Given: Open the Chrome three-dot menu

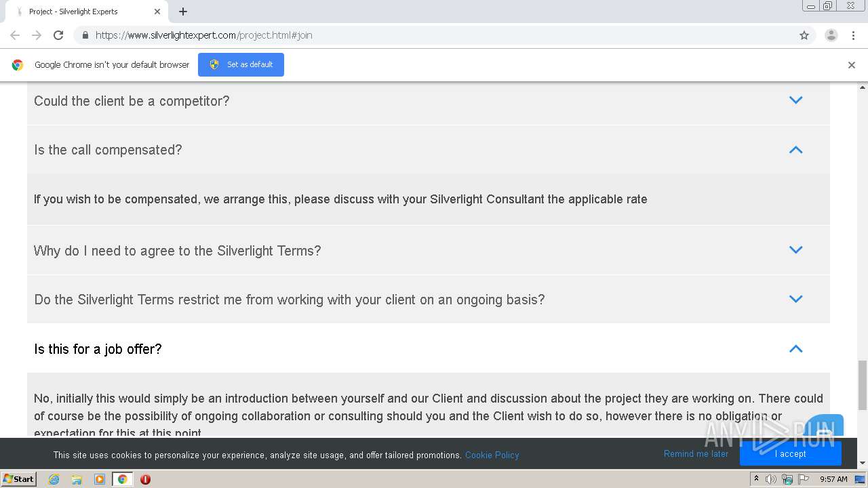Looking at the screenshot, I should coord(853,35).
